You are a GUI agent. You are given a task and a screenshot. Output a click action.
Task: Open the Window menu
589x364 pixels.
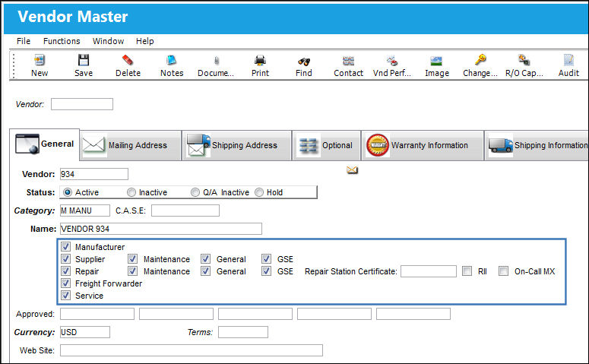(108, 41)
